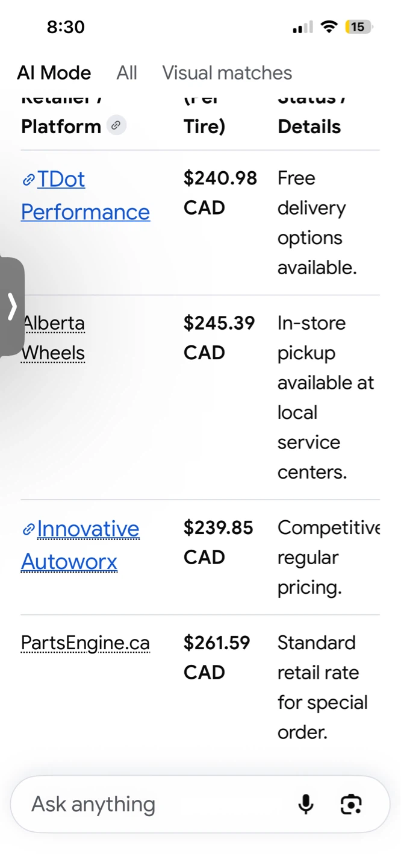Tap the microphone voice search icon
This screenshot has width=401, height=868.
306,804
